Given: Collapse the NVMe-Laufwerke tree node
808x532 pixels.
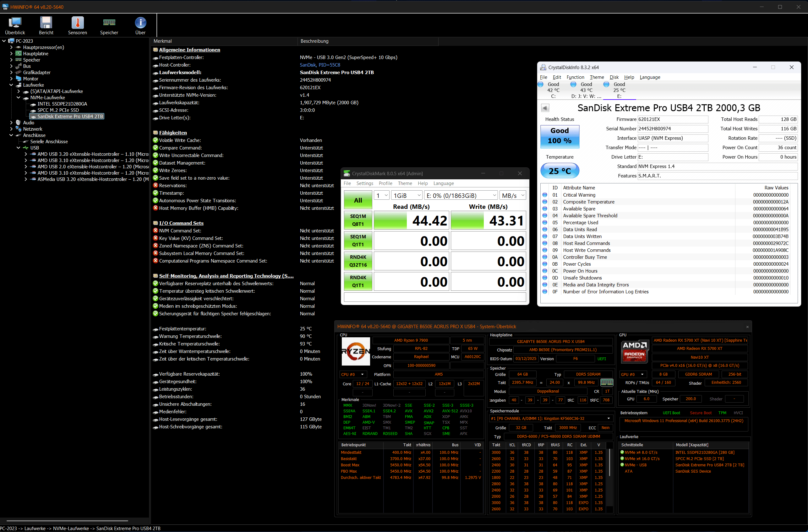Looking at the screenshot, I should 18,98.
